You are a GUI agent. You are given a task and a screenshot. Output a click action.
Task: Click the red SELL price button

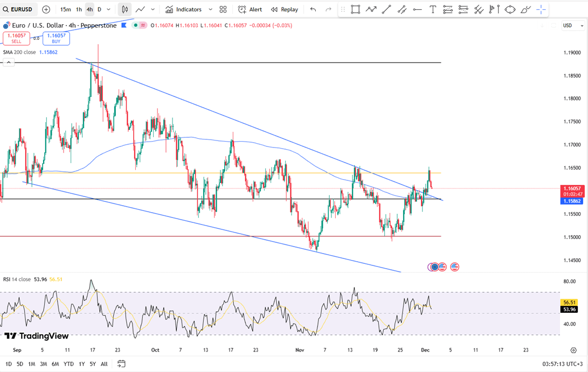16,38
